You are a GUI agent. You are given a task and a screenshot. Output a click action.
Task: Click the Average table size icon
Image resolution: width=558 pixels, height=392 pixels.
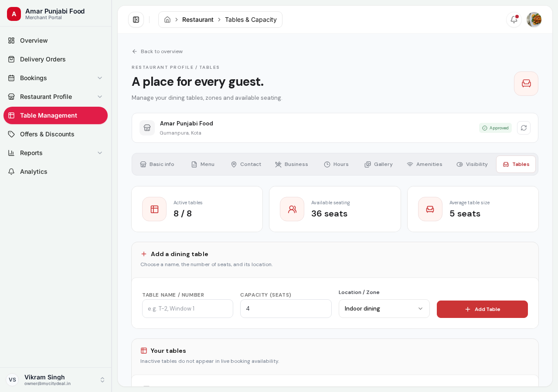coord(430,209)
